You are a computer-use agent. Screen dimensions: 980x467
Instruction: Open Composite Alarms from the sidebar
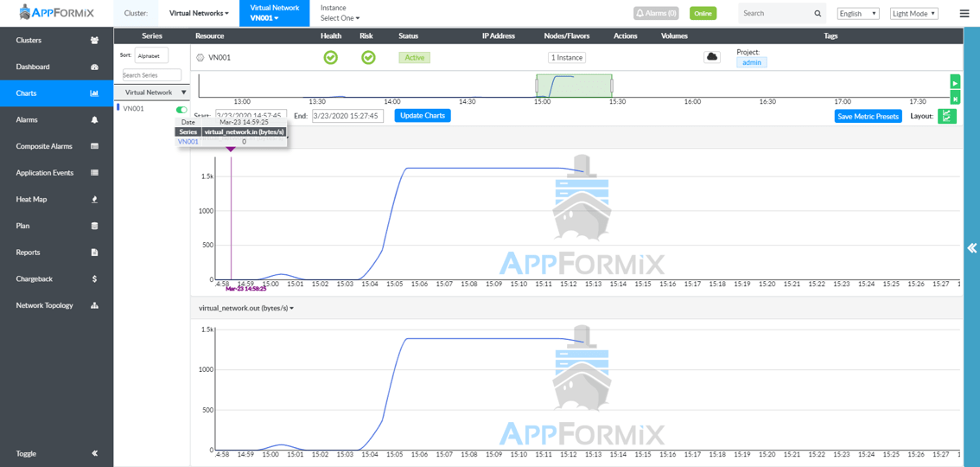57,146
